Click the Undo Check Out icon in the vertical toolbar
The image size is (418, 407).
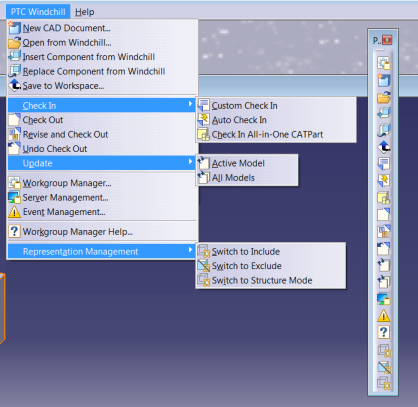pyautogui.click(x=384, y=248)
